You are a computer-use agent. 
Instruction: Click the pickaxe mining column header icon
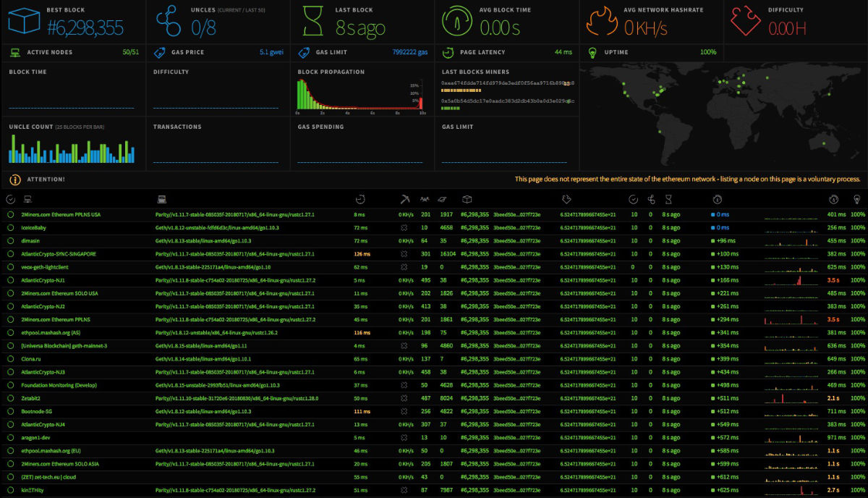[x=405, y=199]
